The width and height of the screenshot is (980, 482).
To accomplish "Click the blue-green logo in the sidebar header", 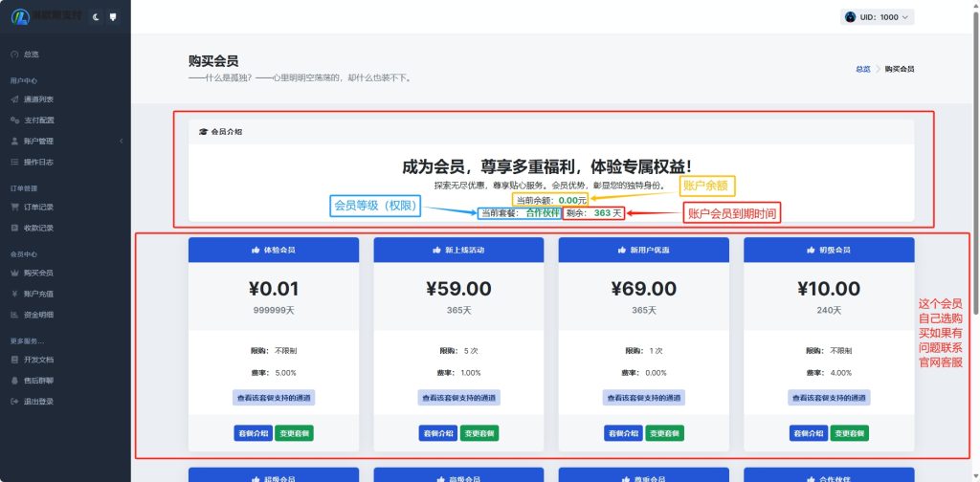I will point(21,17).
